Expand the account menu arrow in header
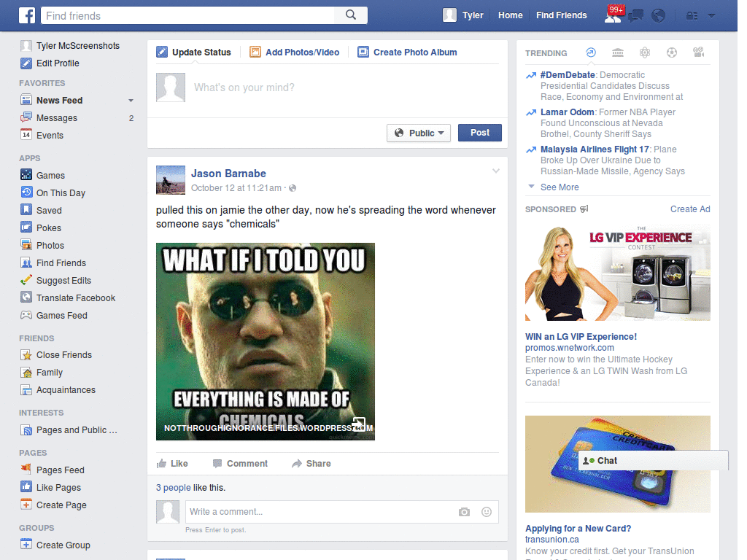747x560 pixels. pyautogui.click(x=712, y=16)
